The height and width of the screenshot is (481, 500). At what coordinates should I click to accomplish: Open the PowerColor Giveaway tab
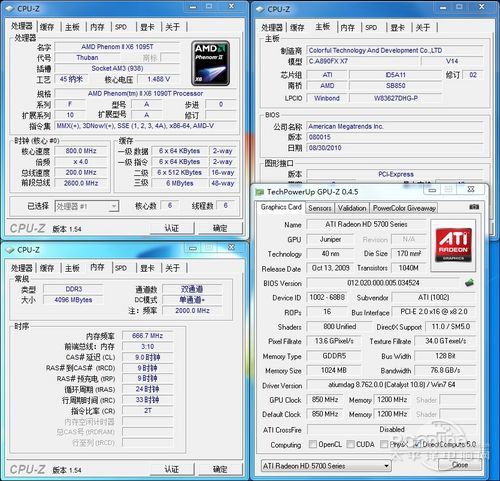(404, 208)
